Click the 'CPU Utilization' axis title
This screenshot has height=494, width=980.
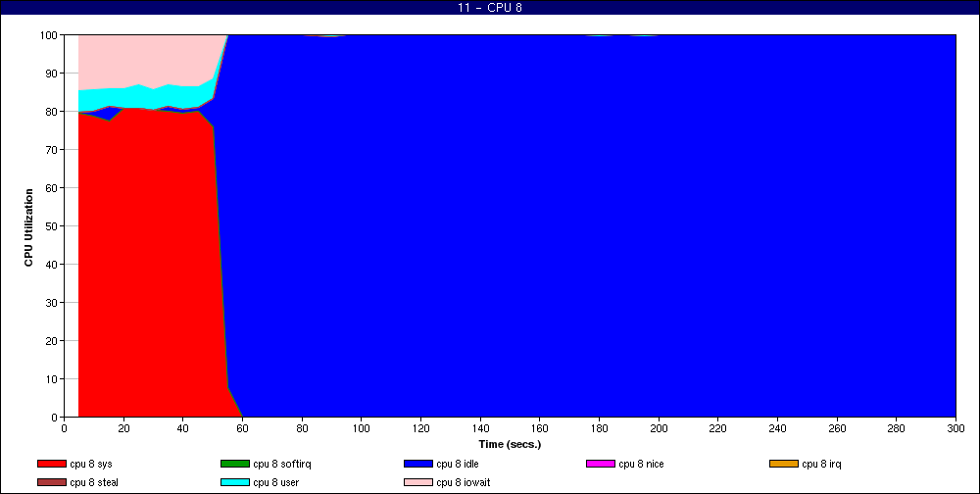tap(28, 227)
